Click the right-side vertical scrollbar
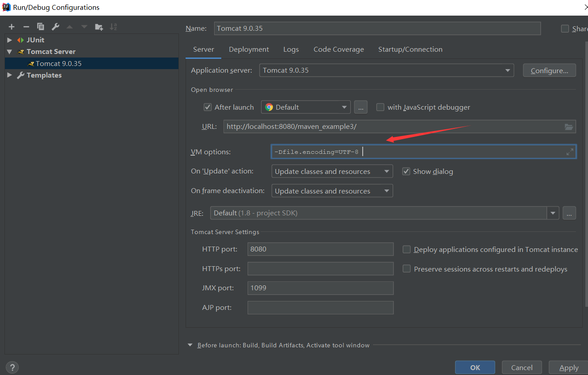Viewport: 588px width, 375px height. click(586, 174)
